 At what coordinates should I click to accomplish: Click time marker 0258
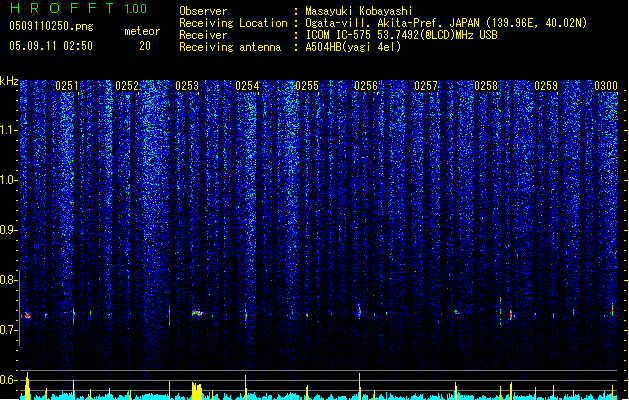click(x=486, y=86)
